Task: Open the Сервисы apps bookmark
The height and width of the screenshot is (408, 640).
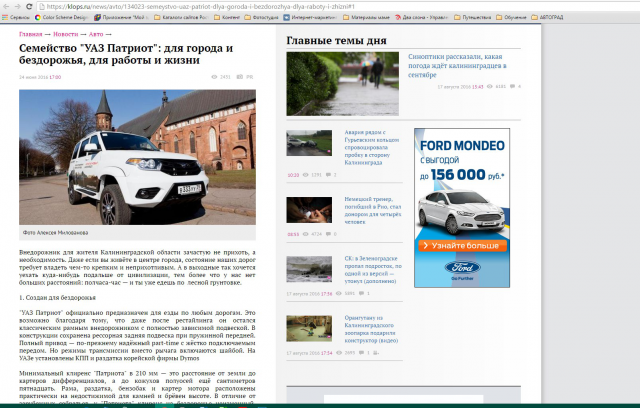Action: 16,17
